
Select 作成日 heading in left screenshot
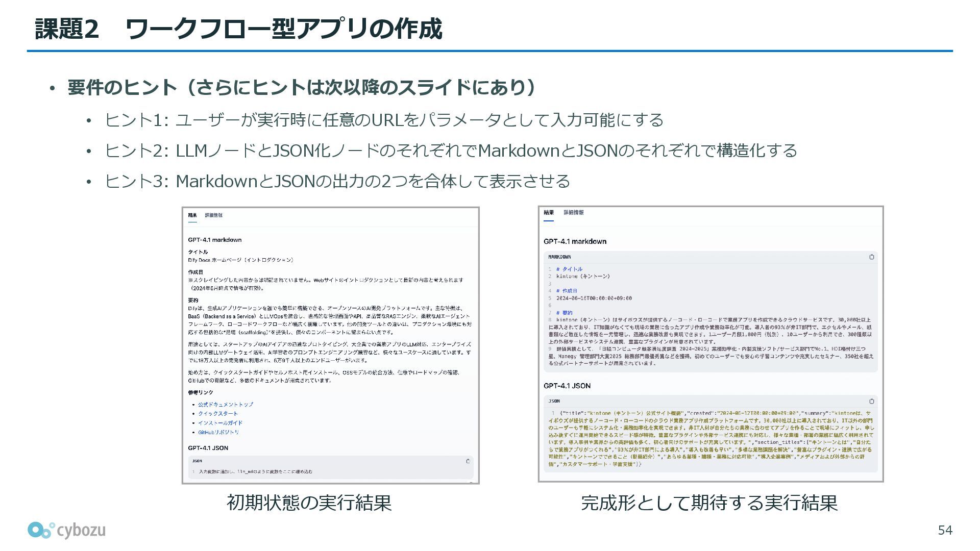pyautogui.click(x=195, y=272)
